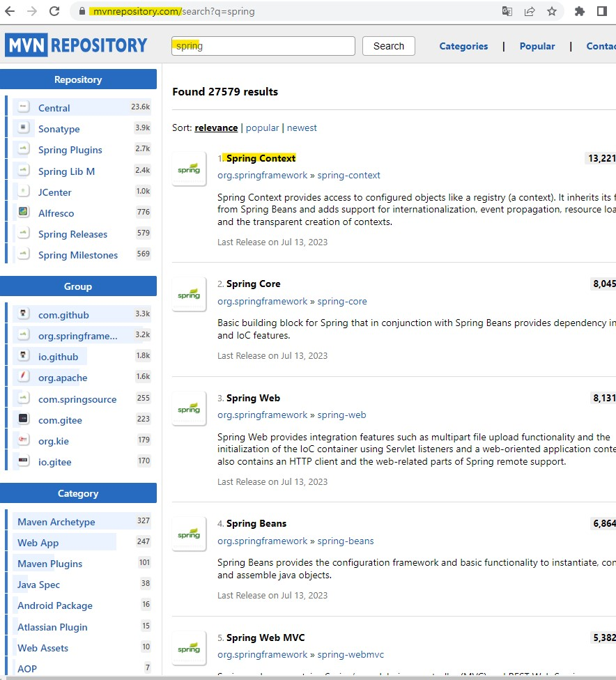The height and width of the screenshot is (680, 616).
Task: Filter by the JCenter repository link
Action: coord(54,192)
